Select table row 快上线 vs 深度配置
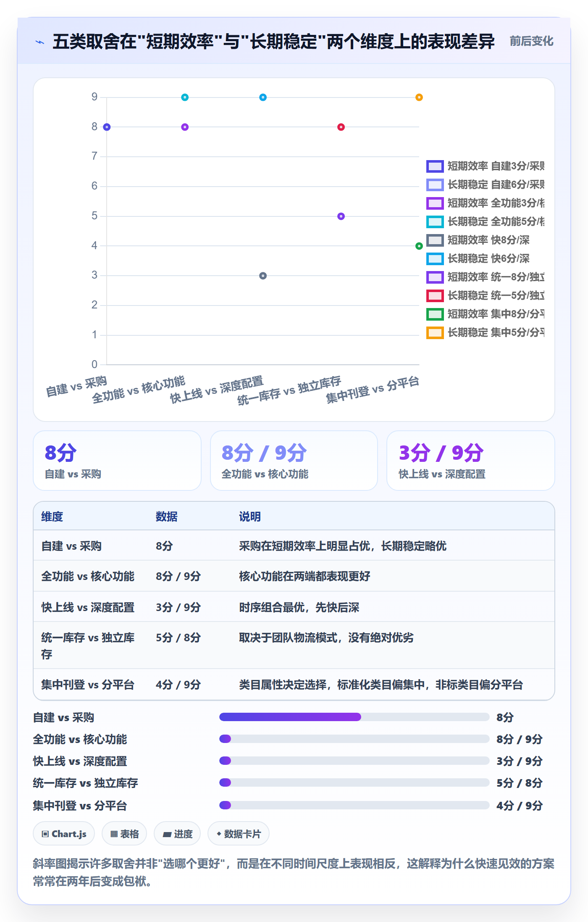The image size is (588, 922). [294, 607]
